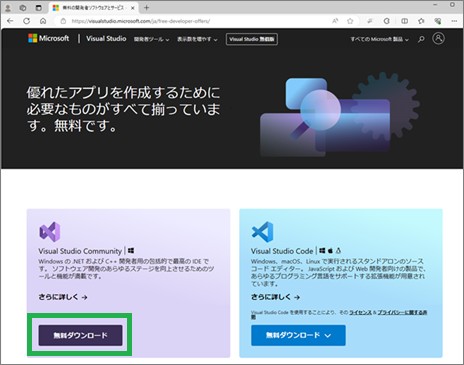464x365 pixels.
Task: Open the browser profile avatar icon
Action: coord(8,7)
